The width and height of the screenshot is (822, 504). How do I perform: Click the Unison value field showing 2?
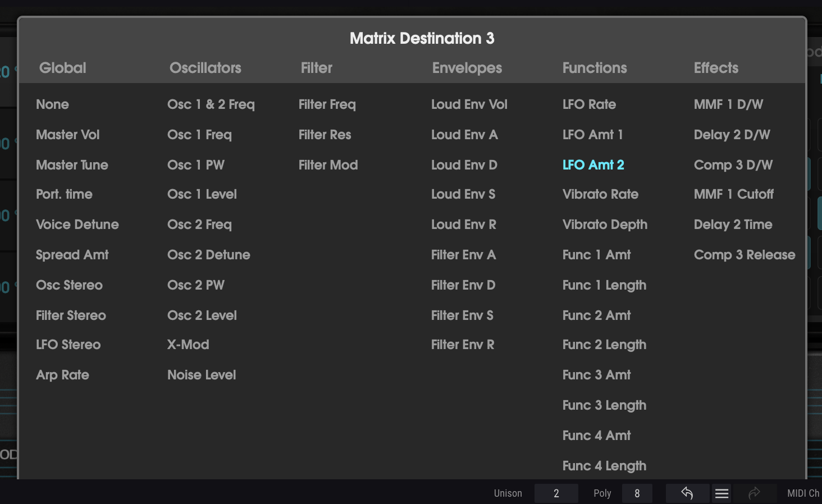point(556,493)
